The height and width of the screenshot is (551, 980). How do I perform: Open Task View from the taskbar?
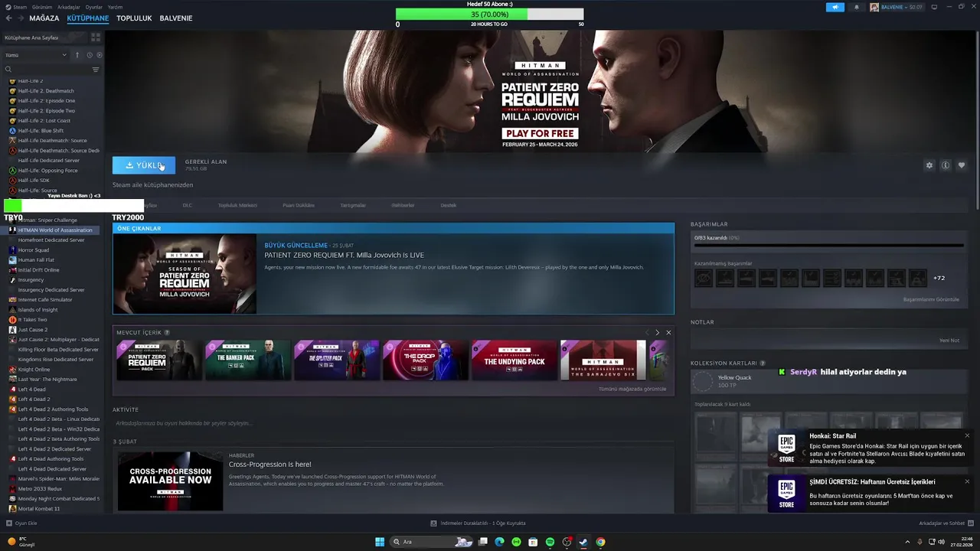click(482, 542)
